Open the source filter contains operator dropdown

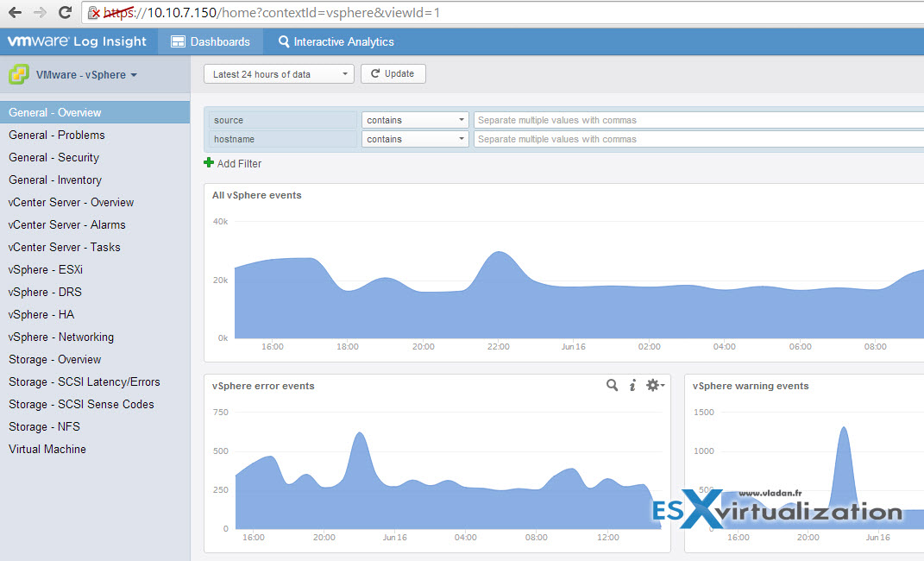pyautogui.click(x=415, y=120)
